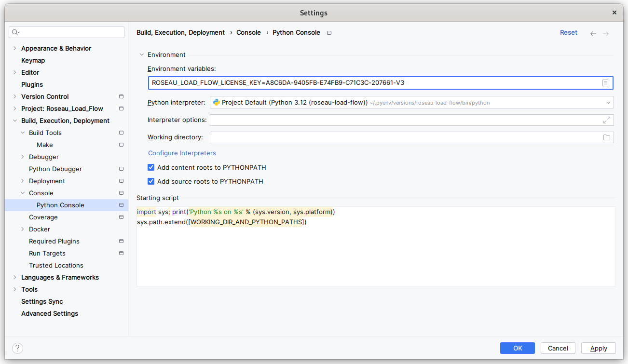Click the Configure Interpreters link
Image resolution: width=628 pixels, height=364 pixels.
(x=182, y=153)
